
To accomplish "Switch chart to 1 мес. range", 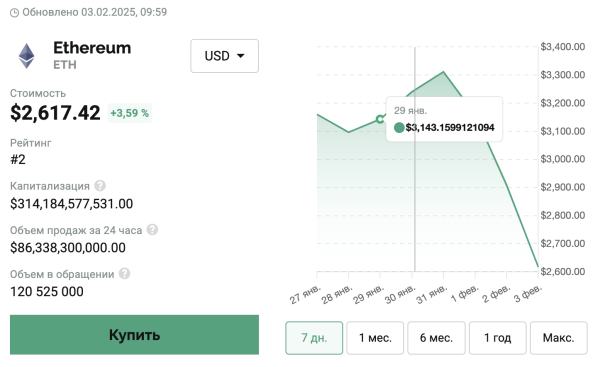I will [375, 338].
